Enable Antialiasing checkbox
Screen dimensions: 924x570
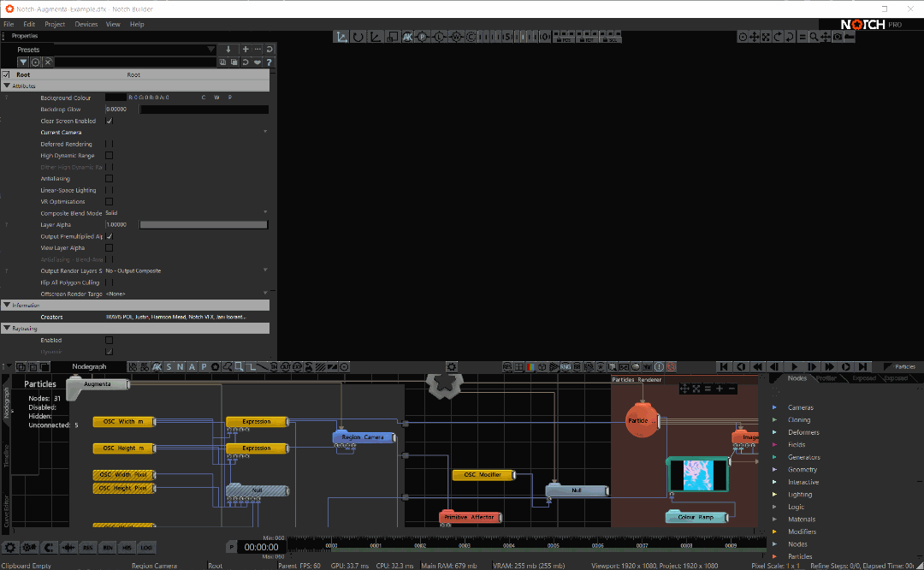[x=109, y=179]
